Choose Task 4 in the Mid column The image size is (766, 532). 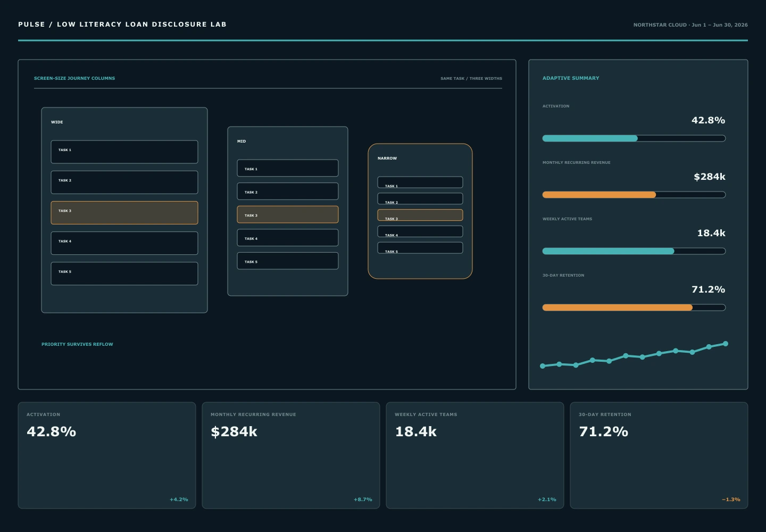point(288,238)
